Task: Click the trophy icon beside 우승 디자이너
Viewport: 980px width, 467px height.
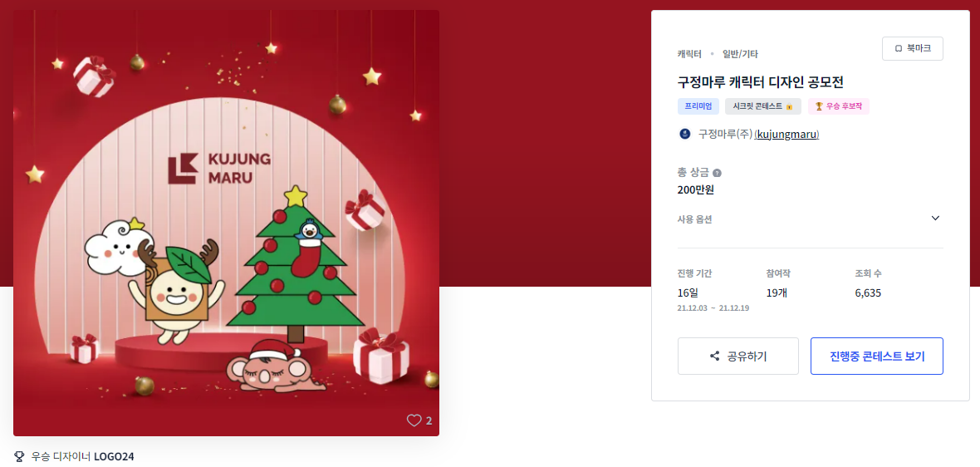Action: 19,455
